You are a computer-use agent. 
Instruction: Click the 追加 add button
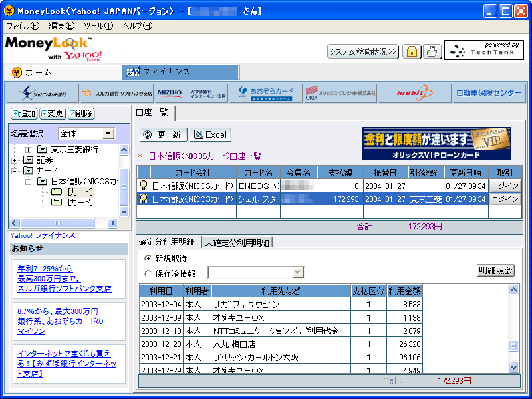(24, 114)
